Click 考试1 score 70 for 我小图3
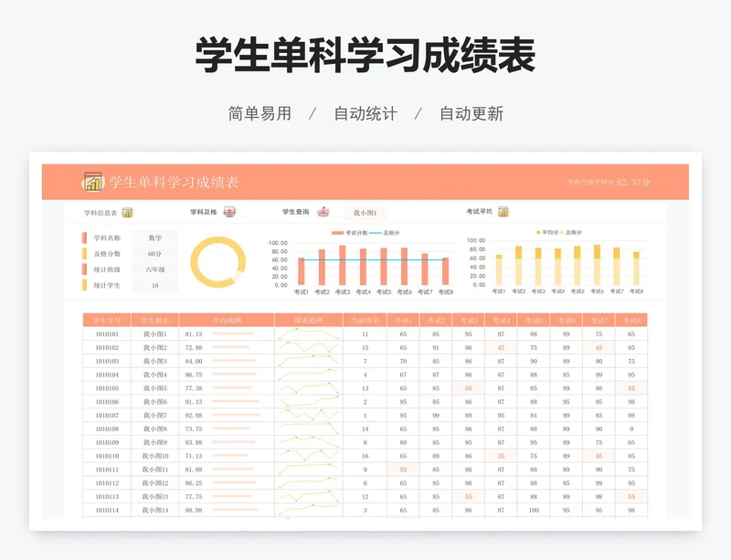731x560 pixels. pyautogui.click(x=403, y=361)
